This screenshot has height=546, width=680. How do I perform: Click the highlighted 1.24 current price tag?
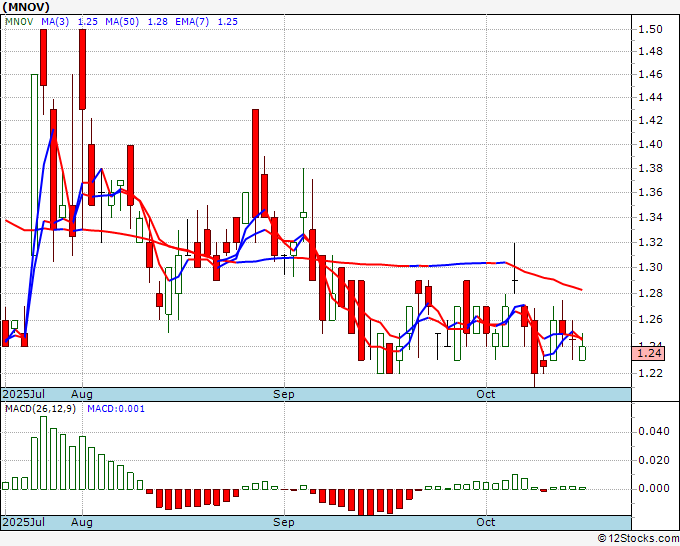point(649,352)
